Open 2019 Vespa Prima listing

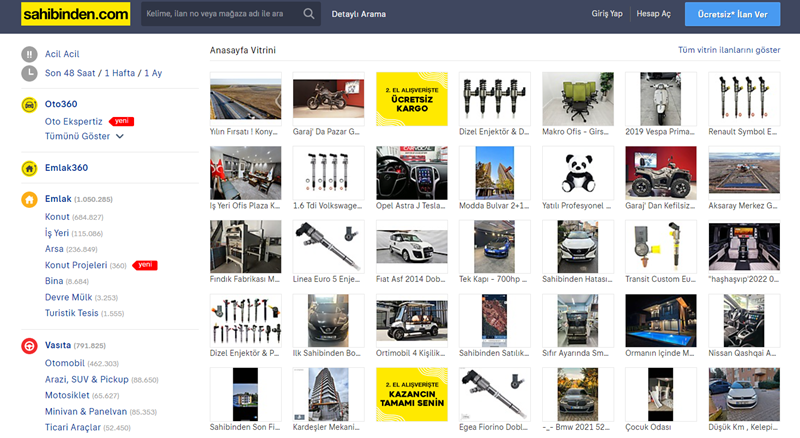click(661, 99)
